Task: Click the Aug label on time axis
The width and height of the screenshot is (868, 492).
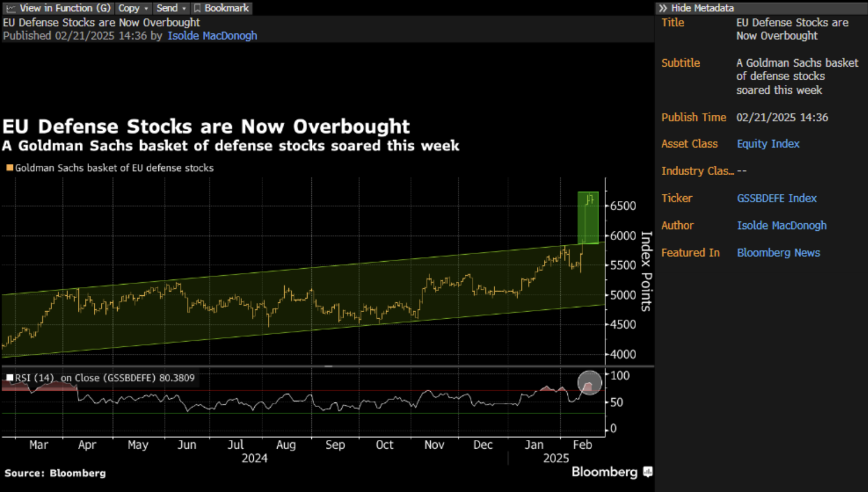Action: [x=285, y=445]
